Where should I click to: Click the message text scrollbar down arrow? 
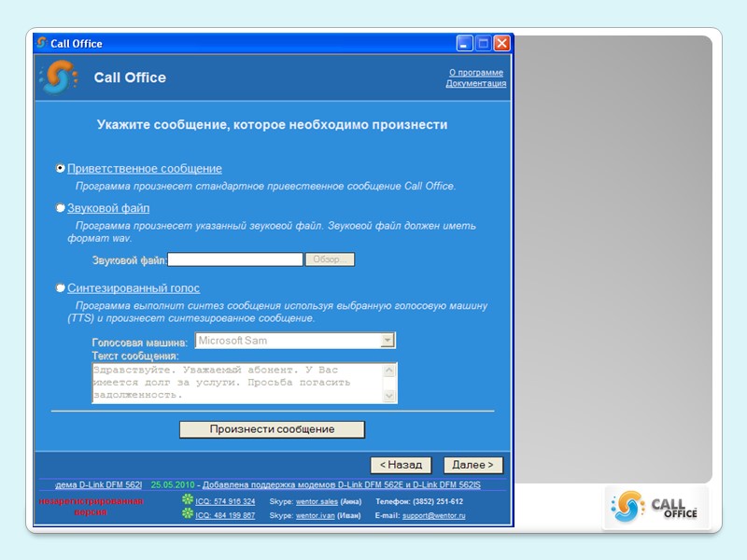pos(389,396)
